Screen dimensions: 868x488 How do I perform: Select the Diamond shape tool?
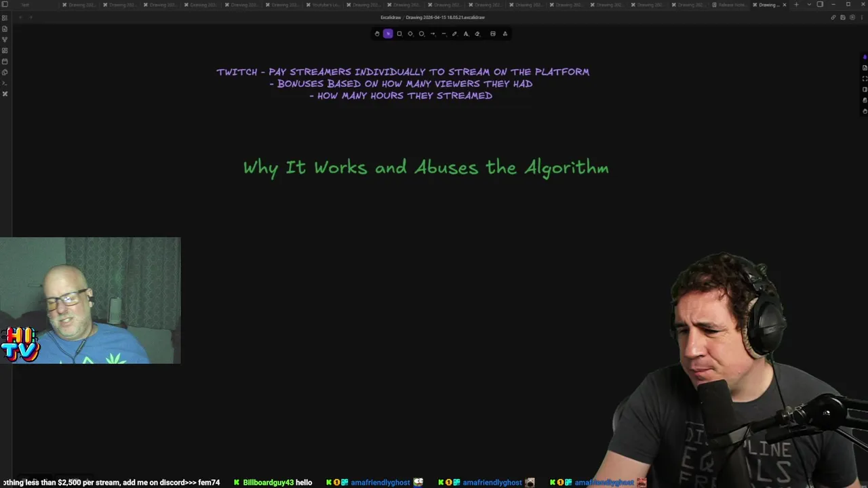click(x=410, y=34)
